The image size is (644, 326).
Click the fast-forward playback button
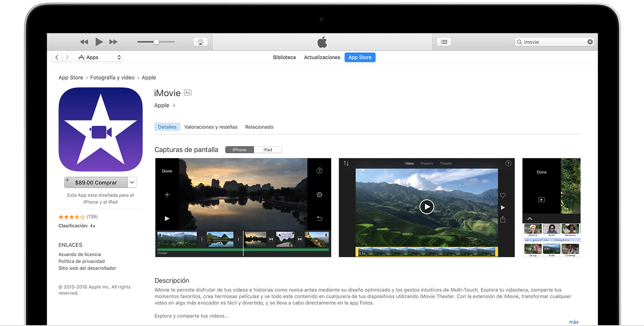click(113, 42)
